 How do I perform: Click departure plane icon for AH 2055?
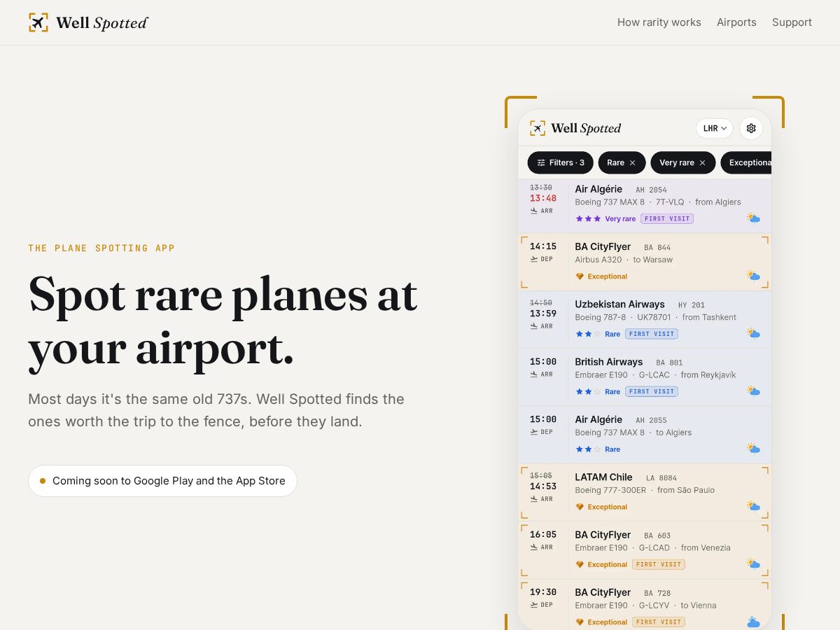tap(534, 432)
